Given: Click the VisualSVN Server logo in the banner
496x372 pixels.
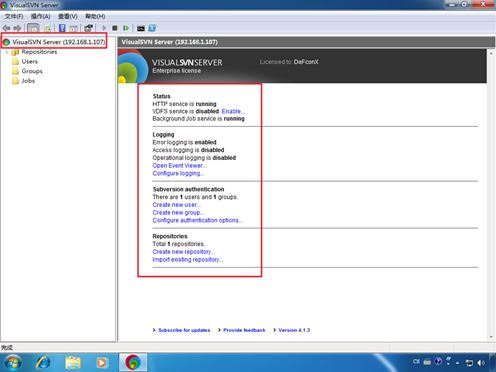Looking at the screenshot, I should 132,67.
